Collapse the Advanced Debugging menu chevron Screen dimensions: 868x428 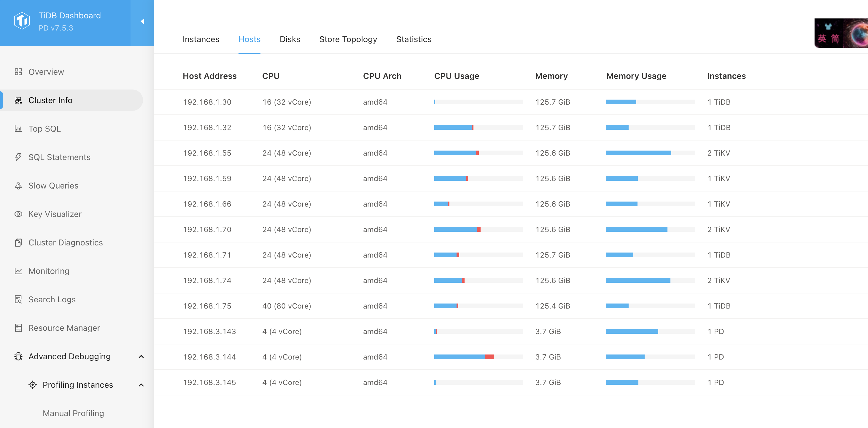tap(141, 357)
